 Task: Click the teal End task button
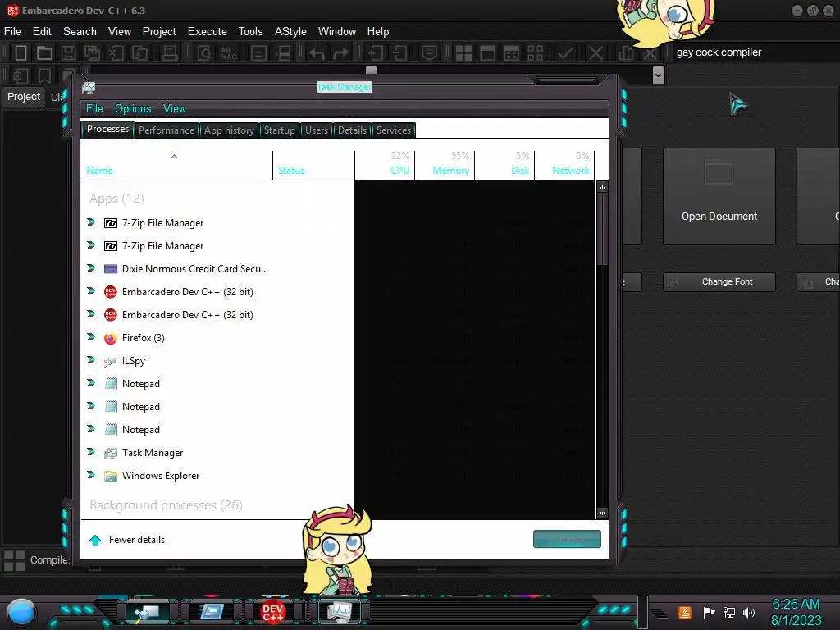coord(567,539)
